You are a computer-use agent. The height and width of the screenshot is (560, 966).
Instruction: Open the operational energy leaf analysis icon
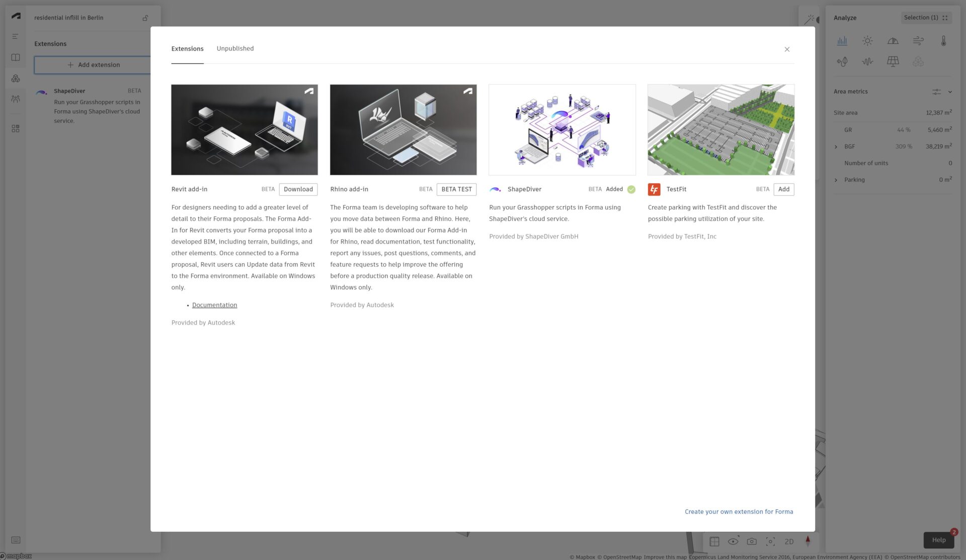tap(842, 61)
